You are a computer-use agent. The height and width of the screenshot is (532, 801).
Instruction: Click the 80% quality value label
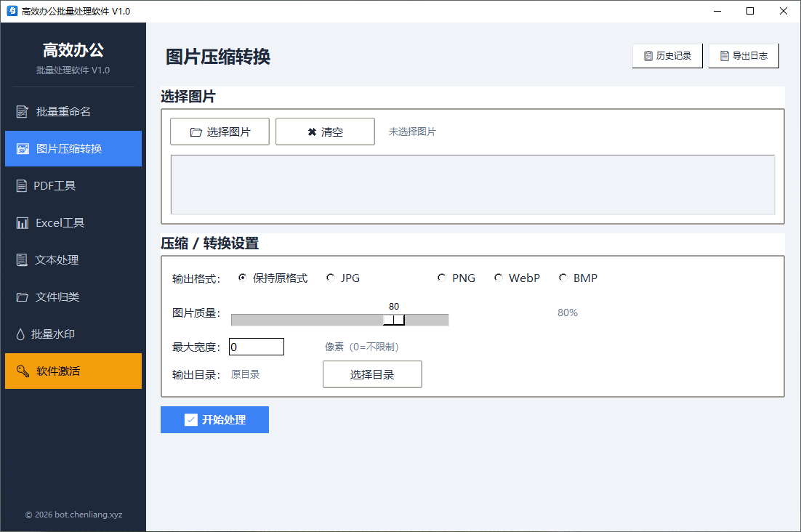coord(568,313)
